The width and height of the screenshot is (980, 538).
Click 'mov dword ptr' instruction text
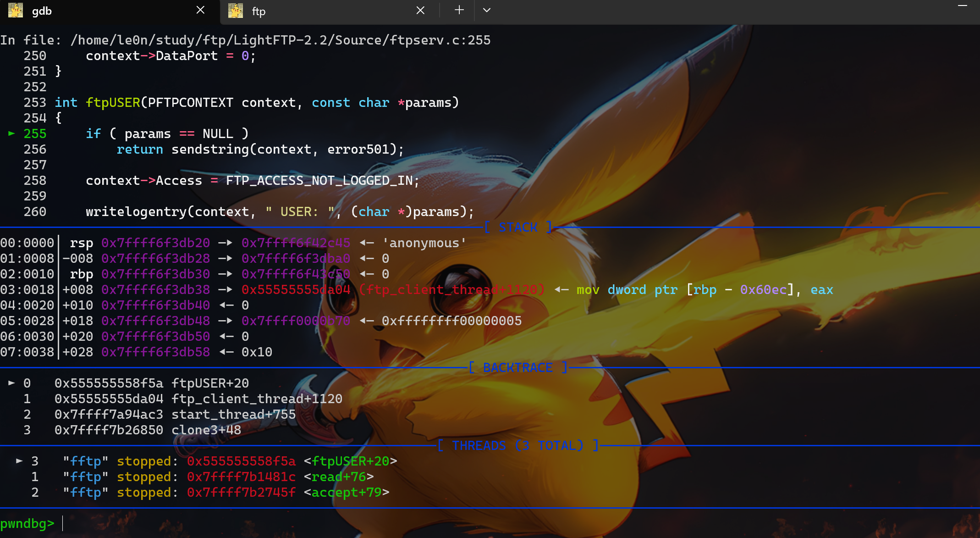pyautogui.click(x=627, y=290)
